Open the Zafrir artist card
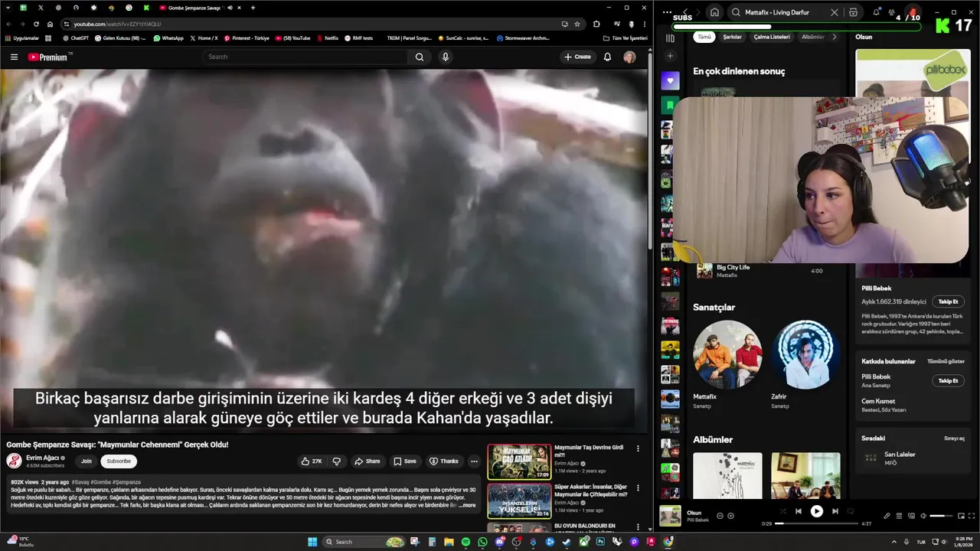980x551 pixels. [x=805, y=365]
